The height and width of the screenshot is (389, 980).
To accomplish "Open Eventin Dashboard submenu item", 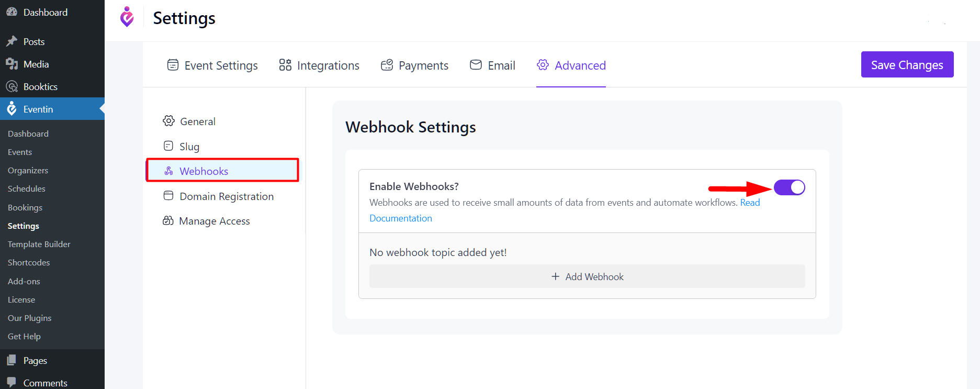I will (x=28, y=134).
